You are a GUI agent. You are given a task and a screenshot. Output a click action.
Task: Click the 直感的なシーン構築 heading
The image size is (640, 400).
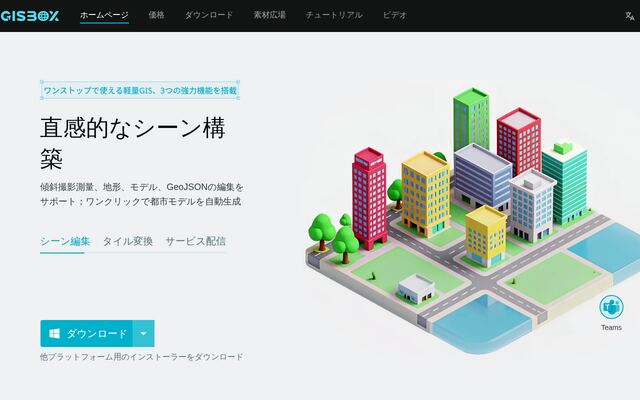(133, 143)
